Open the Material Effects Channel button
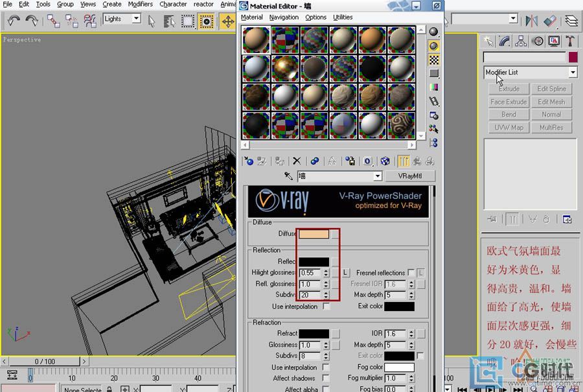Screen dimensions: 583x392 click(x=368, y=161)
